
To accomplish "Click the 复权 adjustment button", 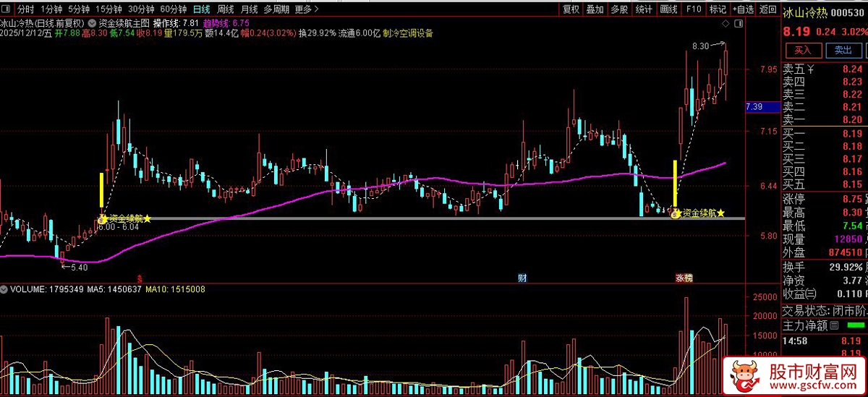I will [571, 9].
